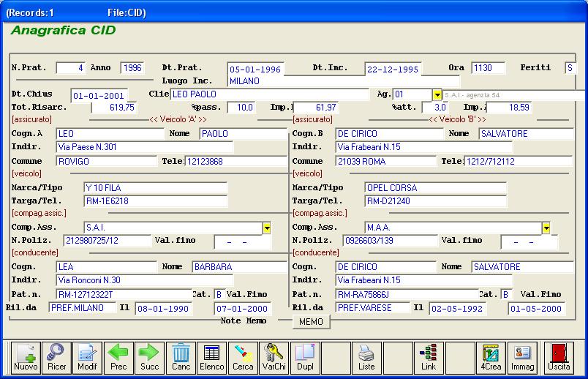Screen dimensions: 588x379
Task: Click the N.Prat. field showing 4
Action: coord(70,68)
